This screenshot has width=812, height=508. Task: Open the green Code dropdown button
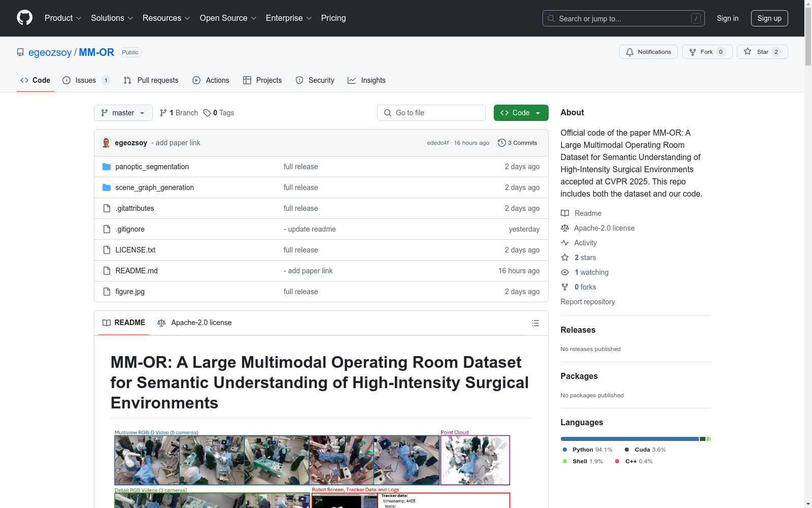(521, 113)
